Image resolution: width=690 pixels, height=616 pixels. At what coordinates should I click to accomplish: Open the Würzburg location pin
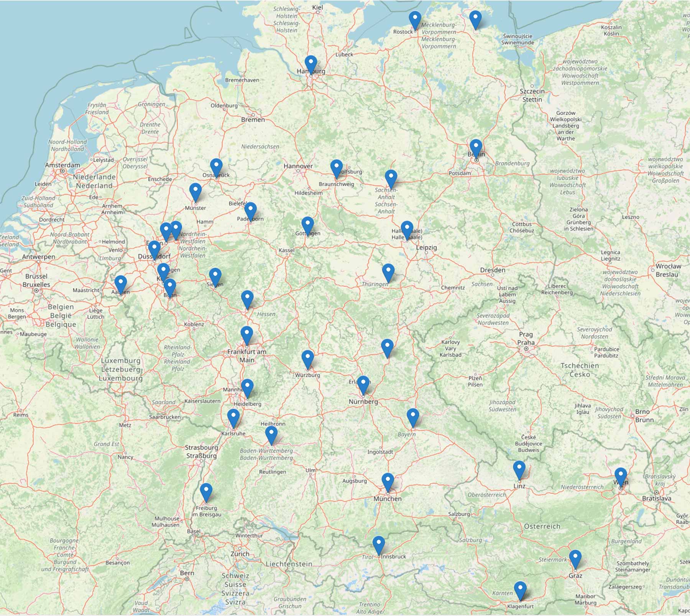(x=307, y=359)
